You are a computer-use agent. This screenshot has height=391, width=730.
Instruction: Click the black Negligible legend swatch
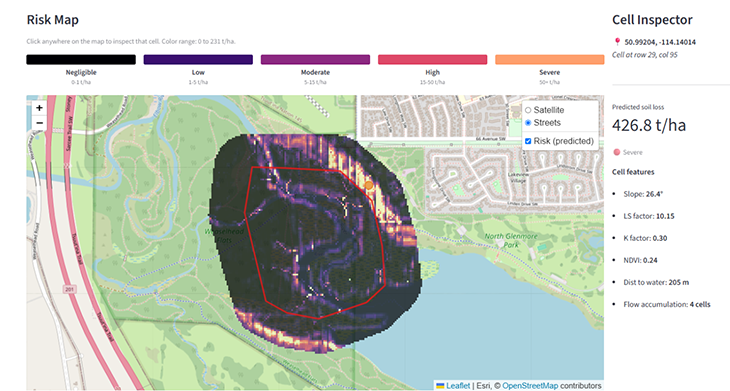(x=81, y=60)
